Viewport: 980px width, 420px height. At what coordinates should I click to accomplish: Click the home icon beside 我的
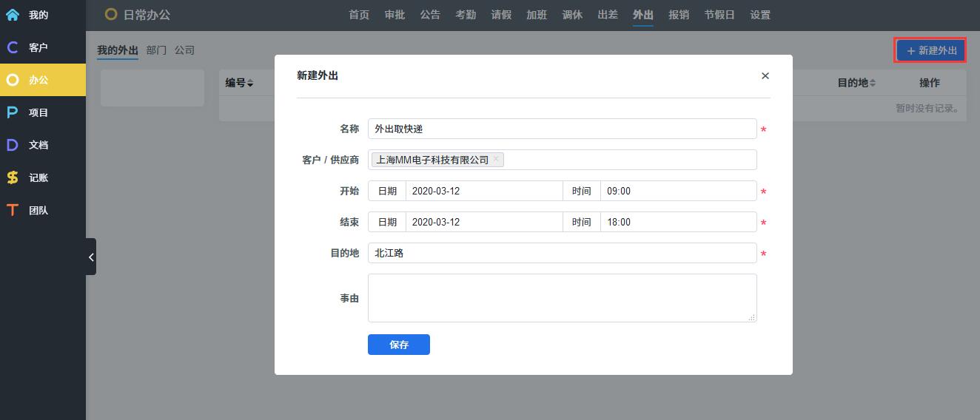pyautogui.click(x=13, y=15)
